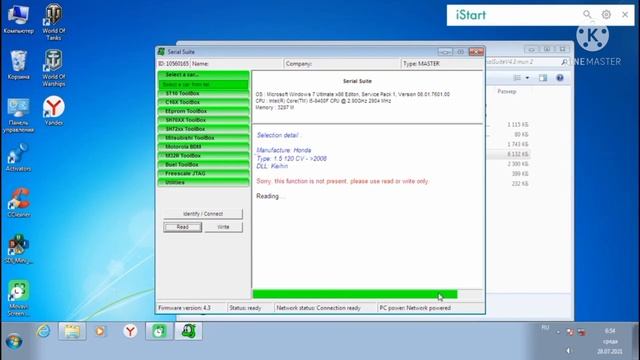Open Explorer window help icon
This screenshot has height=360, width=640.
(560, 78)
